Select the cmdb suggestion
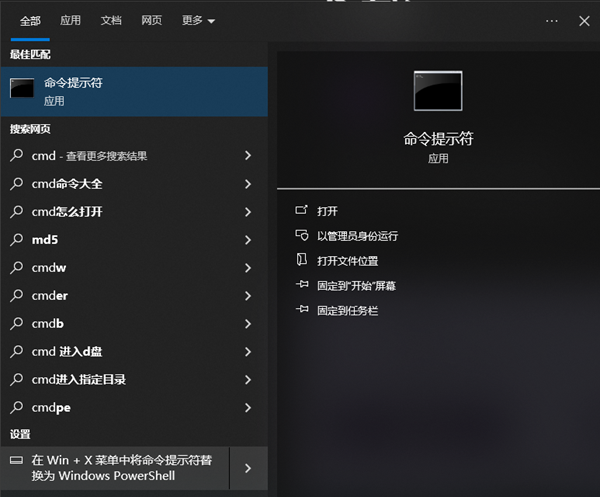The height and width of the screenshot is (497, 600). [134, 324]
